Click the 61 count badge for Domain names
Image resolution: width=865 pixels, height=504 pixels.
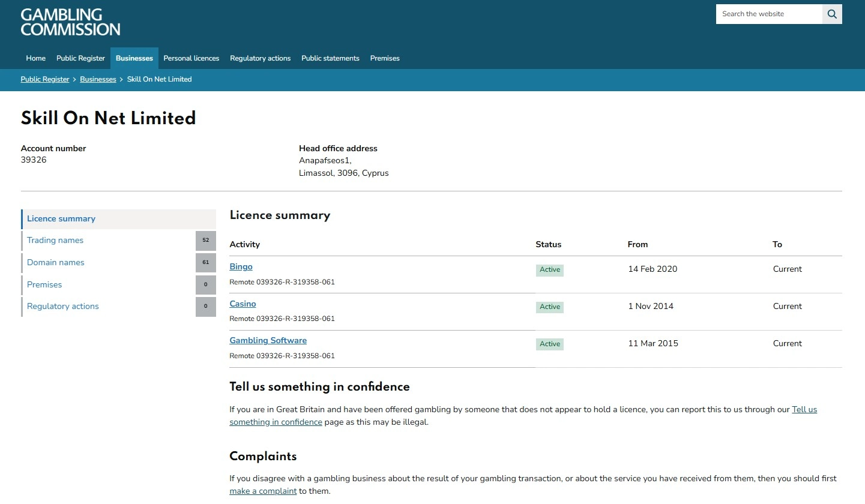click(206, 263)
